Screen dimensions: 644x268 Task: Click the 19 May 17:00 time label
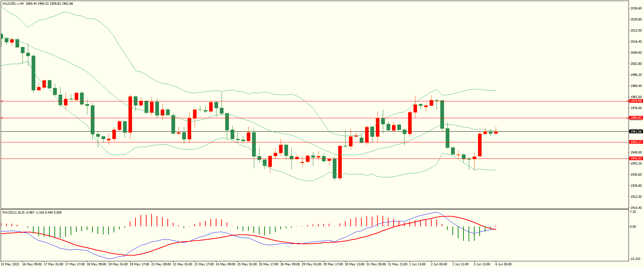(139, 264)
